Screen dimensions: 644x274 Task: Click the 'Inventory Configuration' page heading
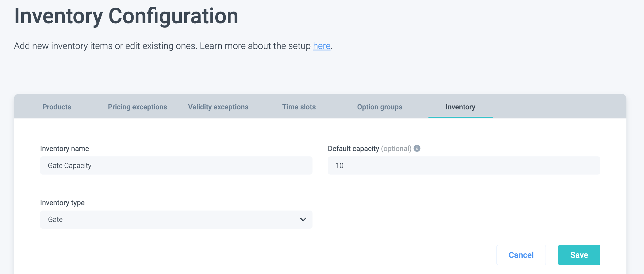click(x=126, y=16)
